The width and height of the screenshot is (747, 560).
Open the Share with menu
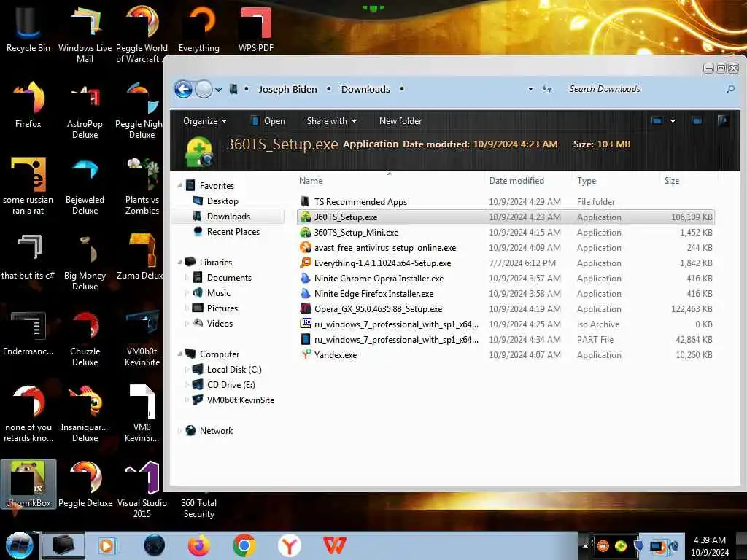[x=332, y=121]
